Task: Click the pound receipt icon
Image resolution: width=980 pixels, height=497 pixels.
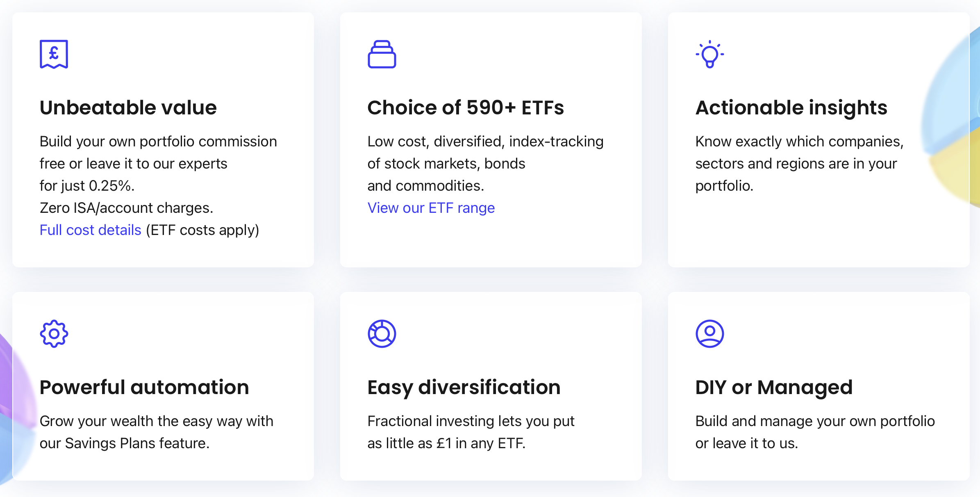Action: (x=54, y=54)
